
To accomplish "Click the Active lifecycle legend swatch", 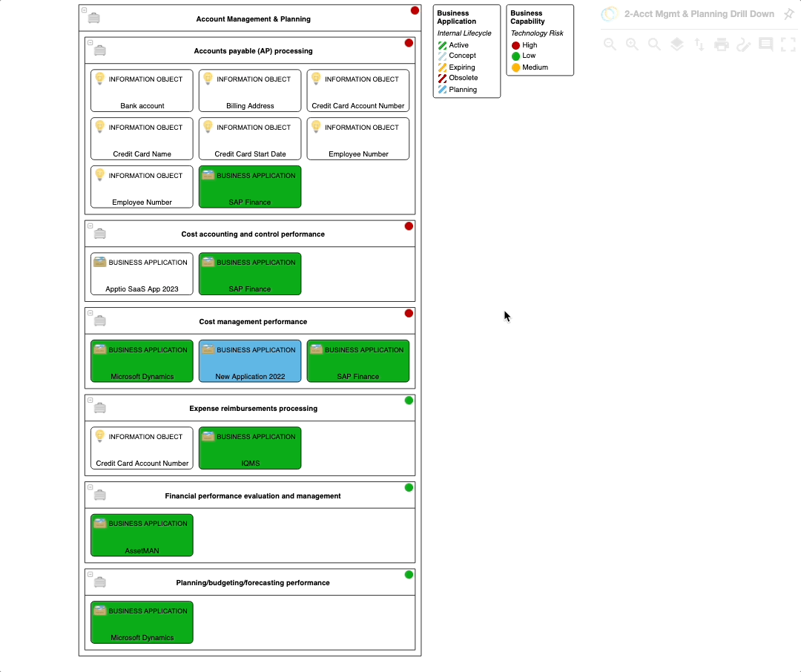I will click(x=442, y=45).
